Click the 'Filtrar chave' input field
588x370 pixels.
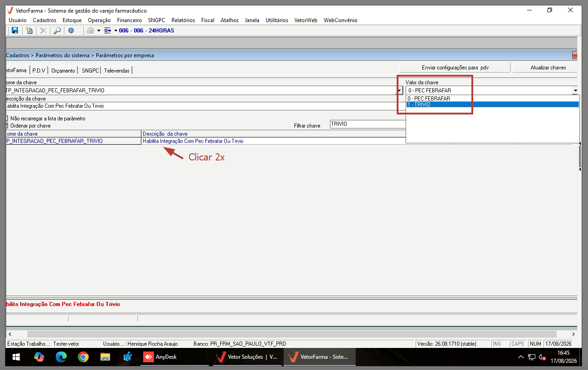(x=367, y=124)
